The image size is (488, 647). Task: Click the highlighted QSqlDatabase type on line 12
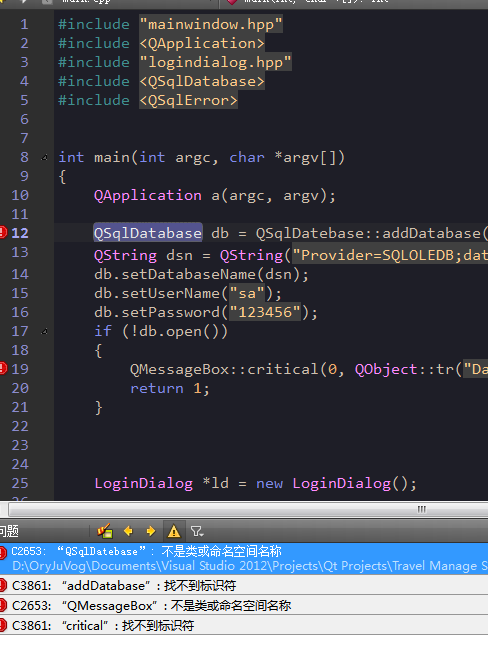tap(148, 233)
